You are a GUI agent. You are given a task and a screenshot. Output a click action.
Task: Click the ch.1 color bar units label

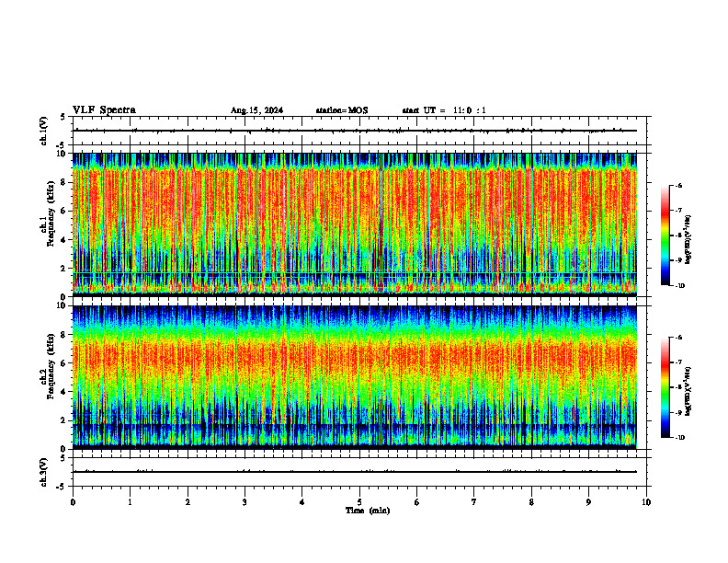pos(688,240)
